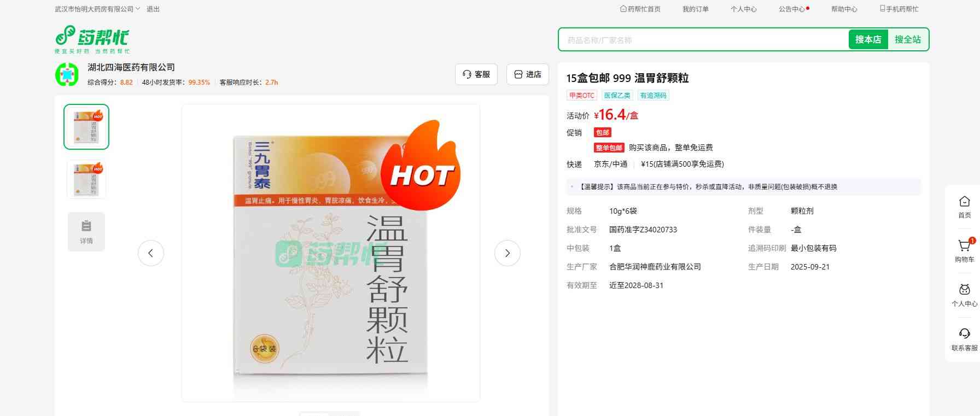Open the 详情 details thumbnail icon
This screenshot has width=980, height=416.
(86, 232)
